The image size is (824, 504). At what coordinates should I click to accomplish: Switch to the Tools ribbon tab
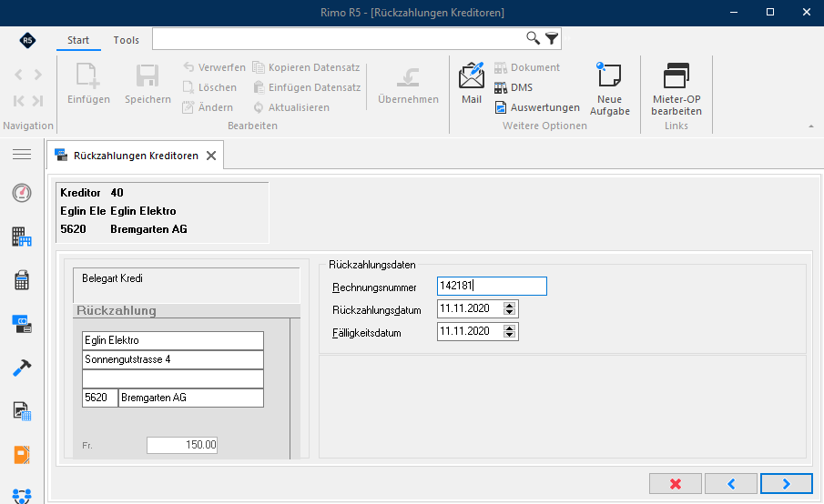click(127, 40)
